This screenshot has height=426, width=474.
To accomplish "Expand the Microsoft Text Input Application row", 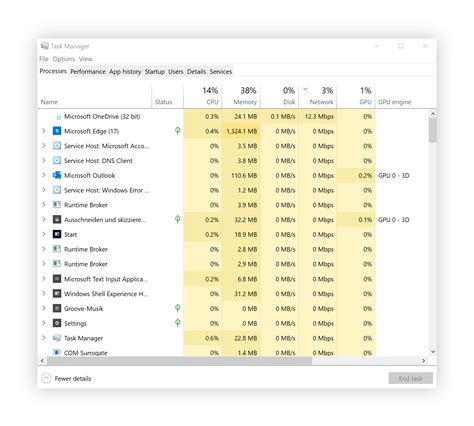I will point(44,278).
